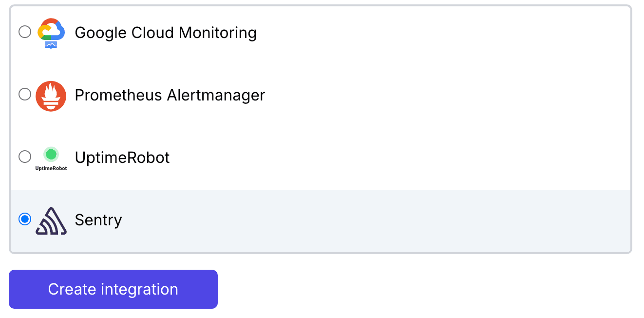
Task: Click the Google Cloud Monitoring logo icon
Action: (x=51, y=33)
